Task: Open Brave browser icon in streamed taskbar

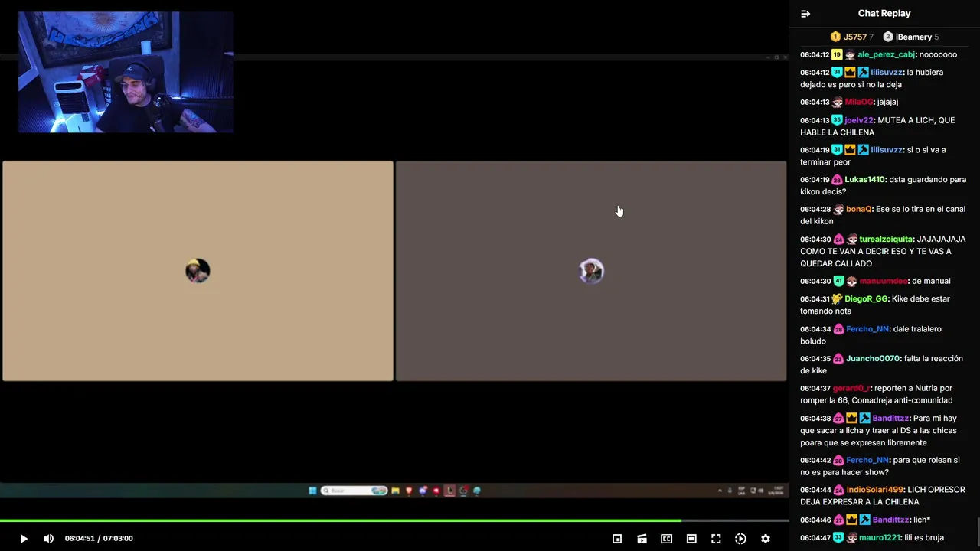Action: coord(409,491)
